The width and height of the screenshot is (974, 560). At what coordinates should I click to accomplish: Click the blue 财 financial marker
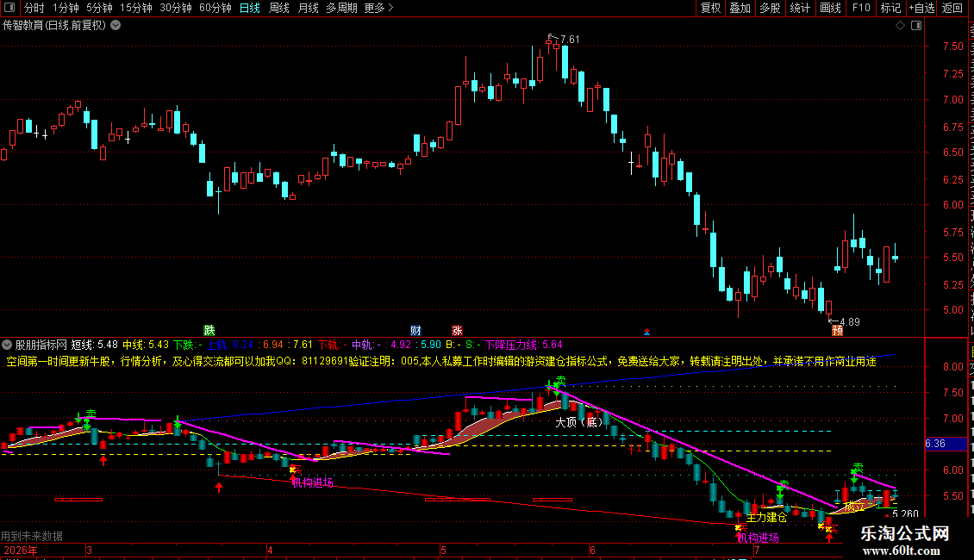tap(415, 330)
